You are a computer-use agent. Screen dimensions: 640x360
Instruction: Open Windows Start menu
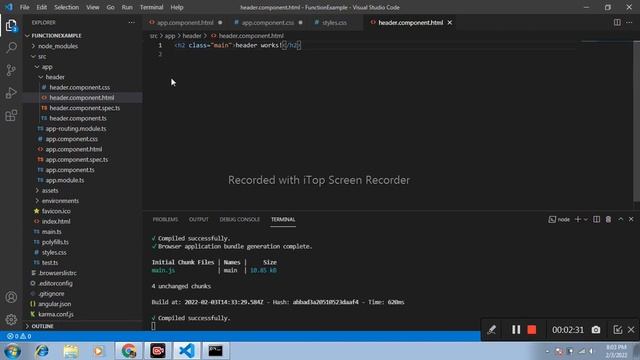(13, 351)
